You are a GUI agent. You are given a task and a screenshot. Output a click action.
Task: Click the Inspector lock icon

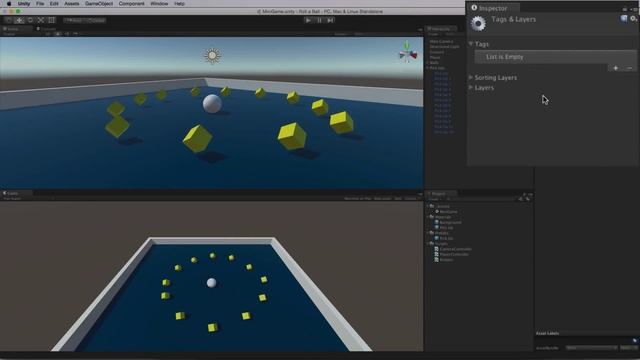624,9
